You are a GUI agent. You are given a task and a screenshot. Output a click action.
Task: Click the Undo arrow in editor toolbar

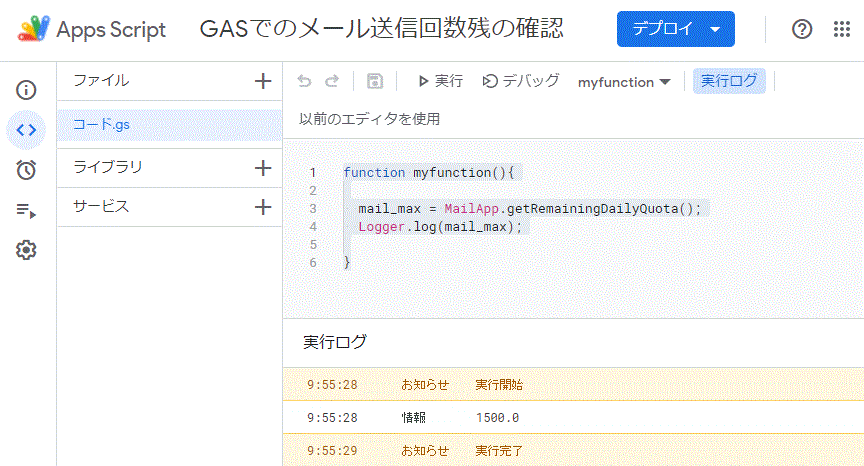304,82
